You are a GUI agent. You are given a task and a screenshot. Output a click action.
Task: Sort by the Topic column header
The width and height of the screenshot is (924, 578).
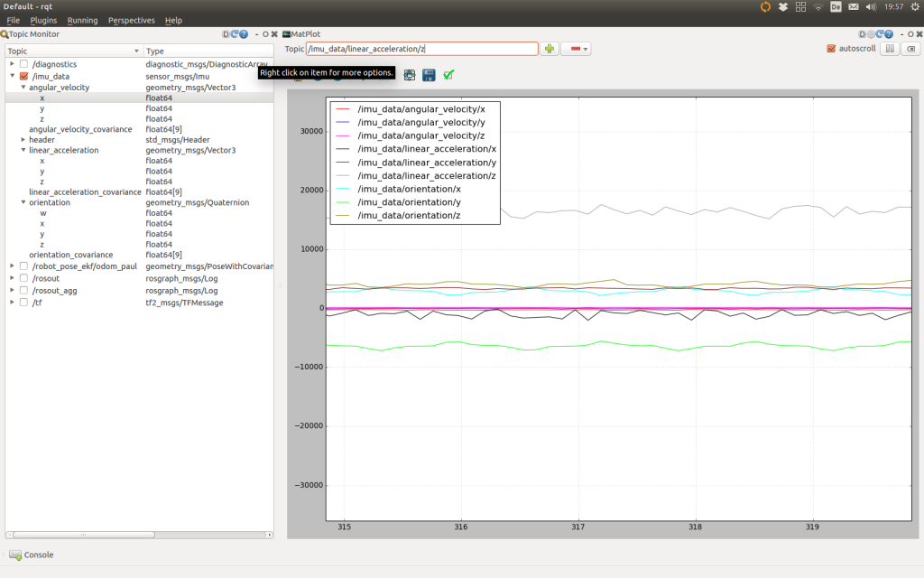(x=74, y=51)
